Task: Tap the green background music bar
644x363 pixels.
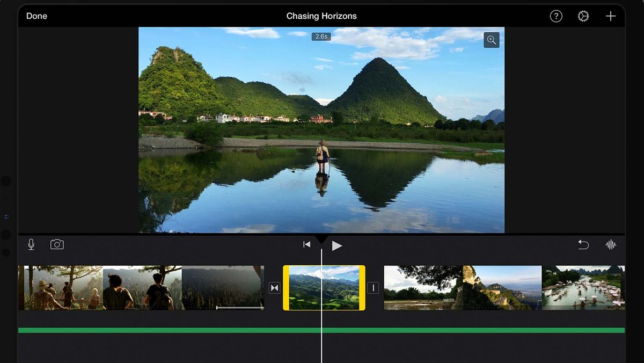Action: coord(161,330)
